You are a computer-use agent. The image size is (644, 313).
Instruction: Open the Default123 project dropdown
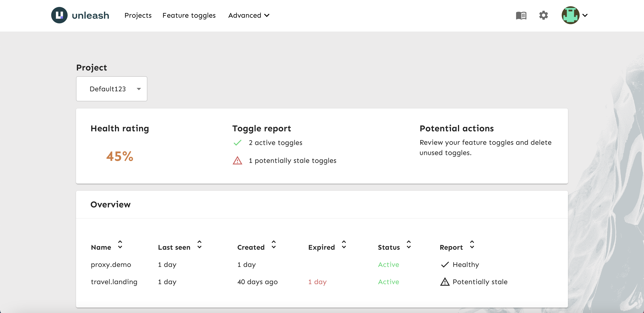tap(112, 89)
